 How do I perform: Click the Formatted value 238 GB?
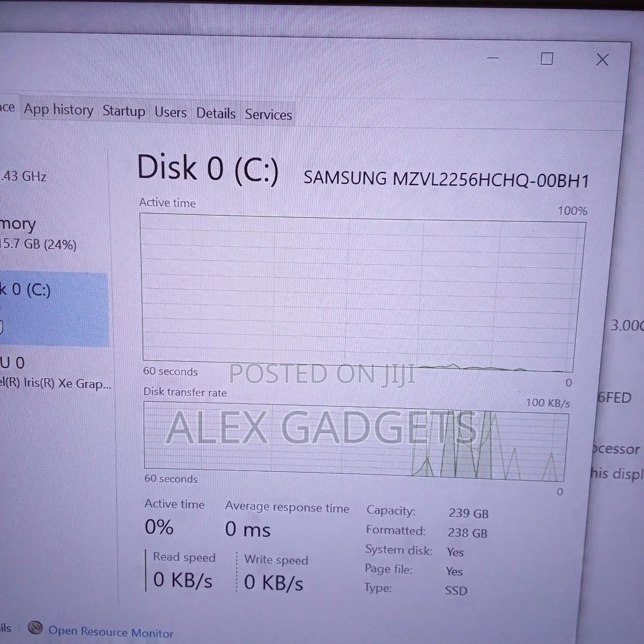467,533
